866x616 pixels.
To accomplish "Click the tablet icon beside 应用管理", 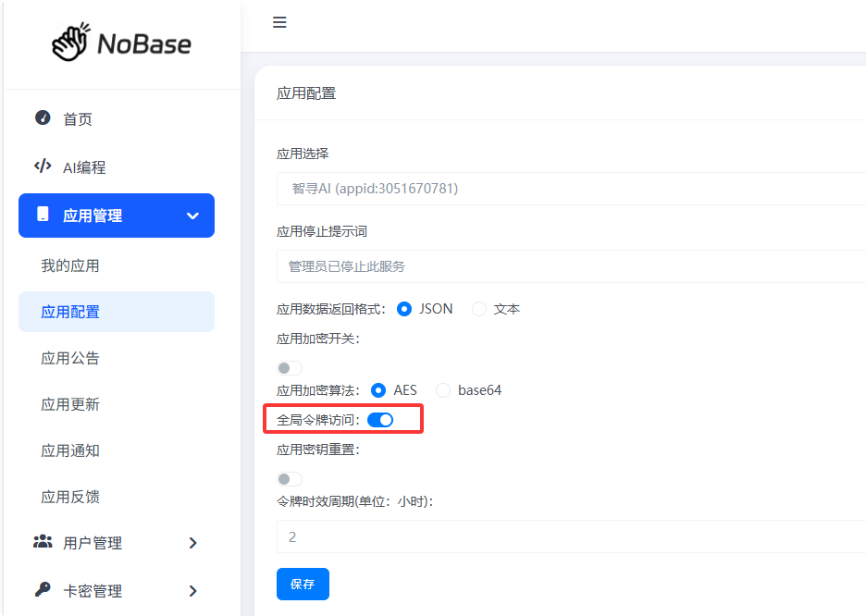I will pos(43,215).
